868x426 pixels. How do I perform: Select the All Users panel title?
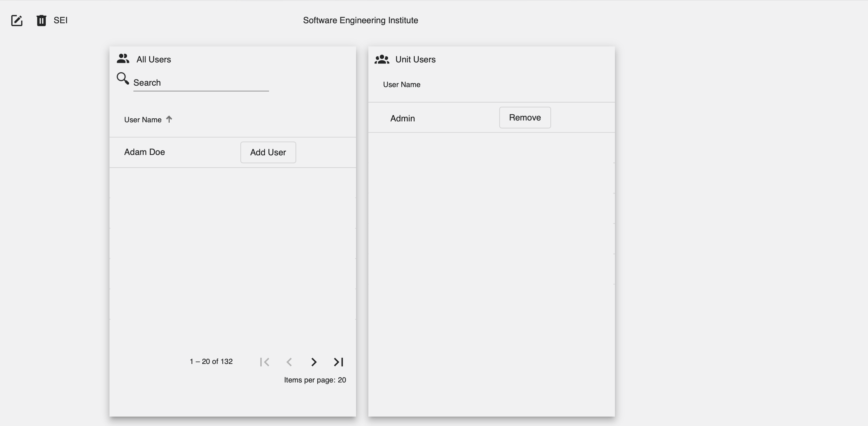pos(153,59)
